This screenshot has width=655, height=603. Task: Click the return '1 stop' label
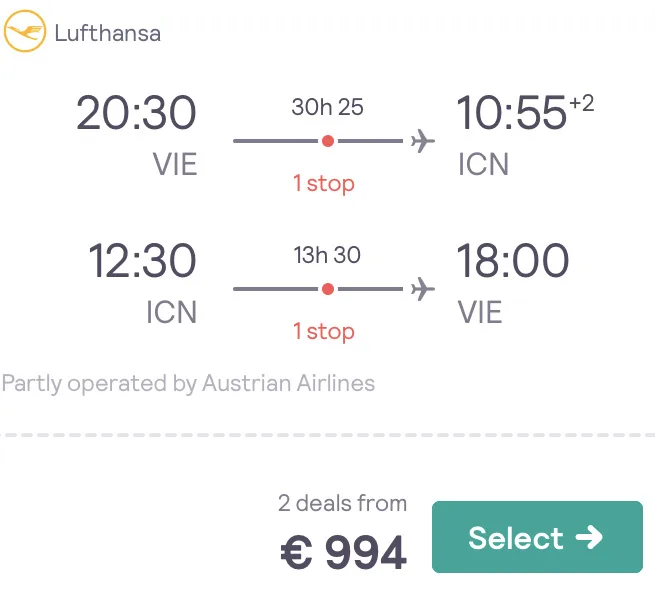[x=324, y=331]
